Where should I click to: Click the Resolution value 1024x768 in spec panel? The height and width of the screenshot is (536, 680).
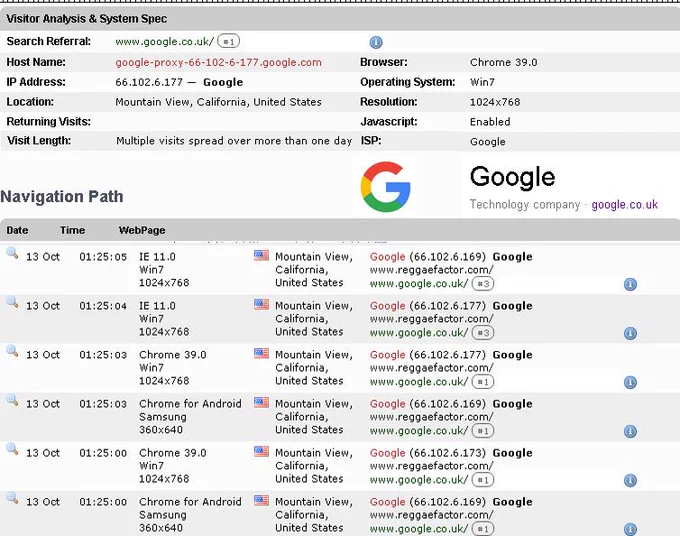click(x=495, y=102)
